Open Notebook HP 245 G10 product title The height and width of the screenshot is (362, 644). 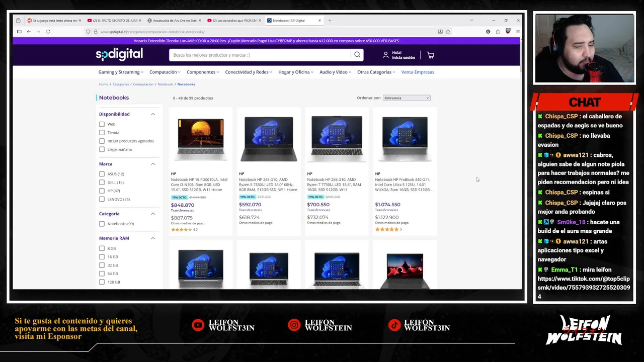(x=268, y=185)
